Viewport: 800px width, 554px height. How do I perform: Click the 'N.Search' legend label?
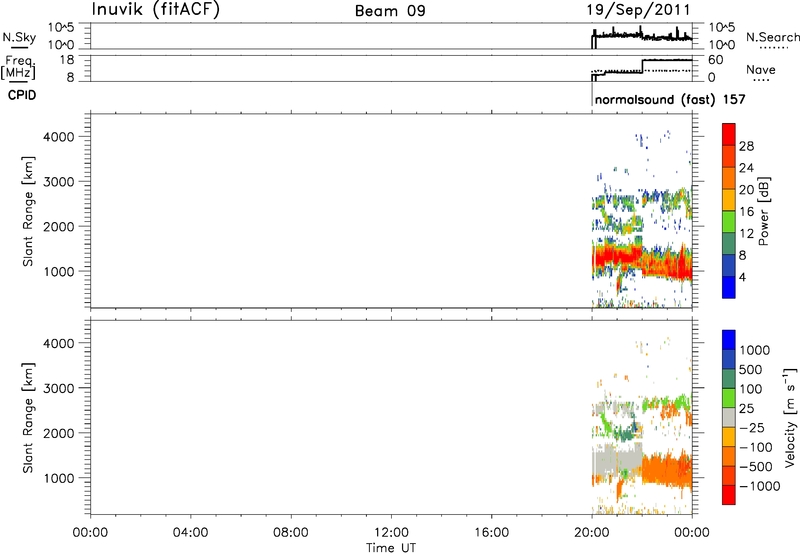pyautogui.click(x=772, y=37)
